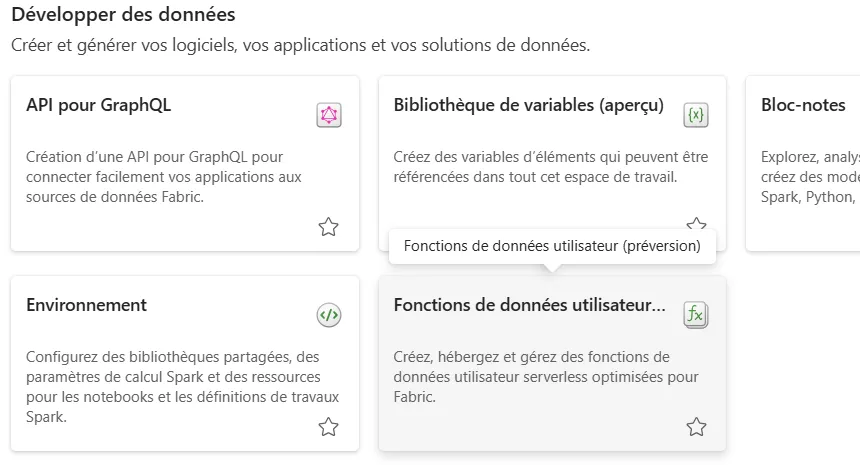Image resolution: width=860 pixels, height=465 pixels.
Task: Select the Environnement card title
Action: pyautogui.click(x=87, y=305)
